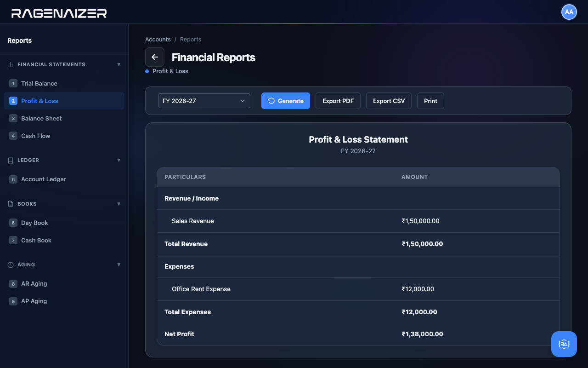Click Export CSV
The width and height of the screenshot is (588, 368).
(x=389, y=101)
